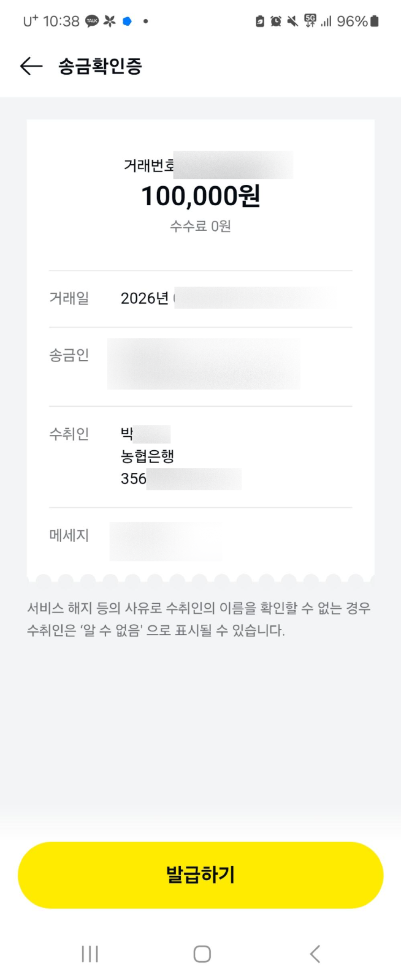
Task: Select the 송금확인증 page title
Action: pos(100,66)
